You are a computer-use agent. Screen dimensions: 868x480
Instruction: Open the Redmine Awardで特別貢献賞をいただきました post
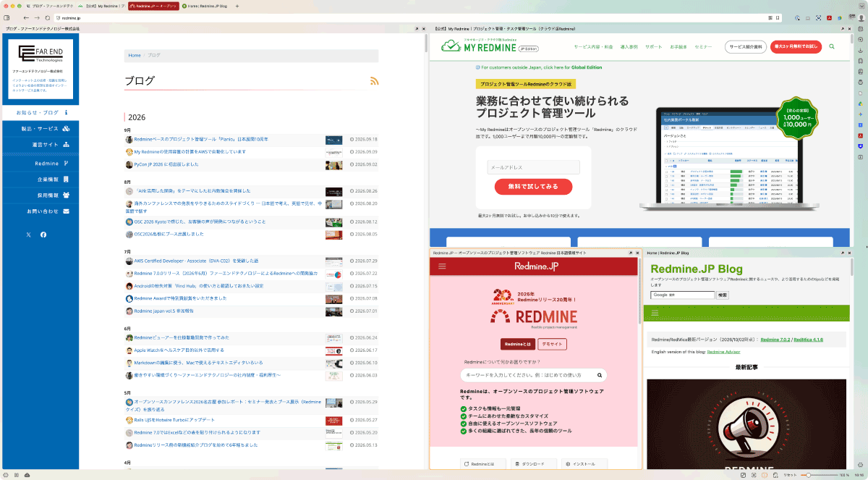(179, 298)
